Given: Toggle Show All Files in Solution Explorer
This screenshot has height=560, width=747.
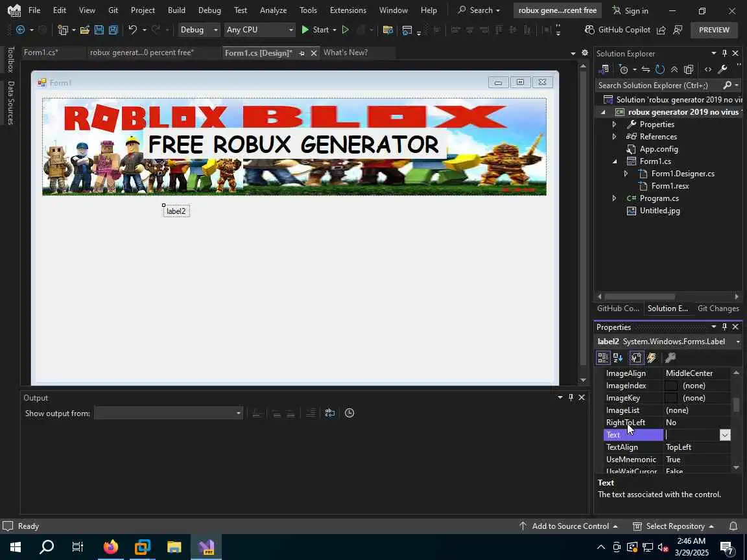Looking at the screenshot, I should pos(689,69).
